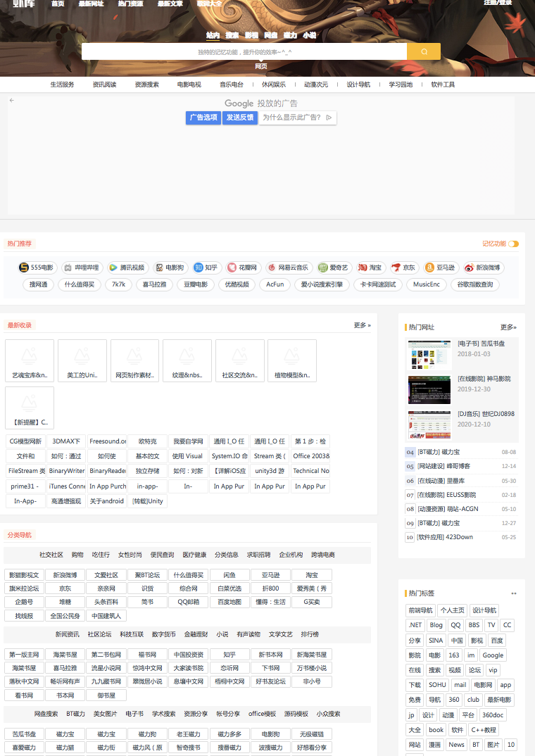Open 花瓣网 shortcut
The height and width of the screenshot is (756, 535).
(242, 267)
